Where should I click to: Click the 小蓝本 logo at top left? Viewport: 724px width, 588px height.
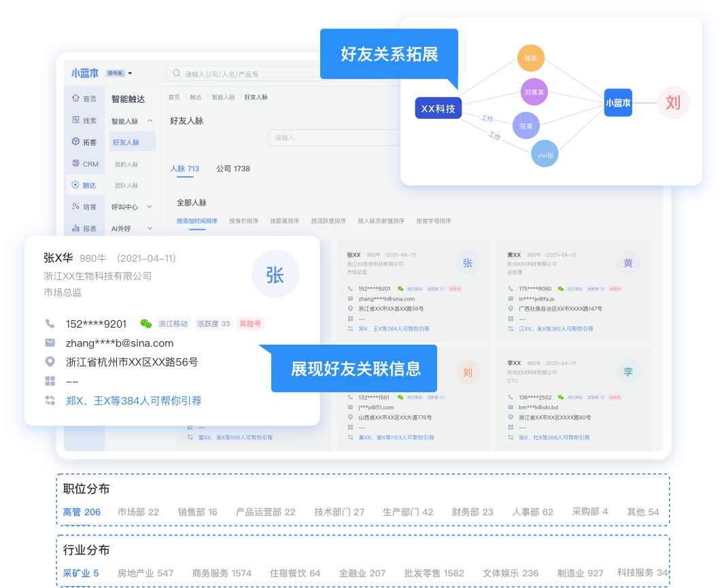[85, 73]
